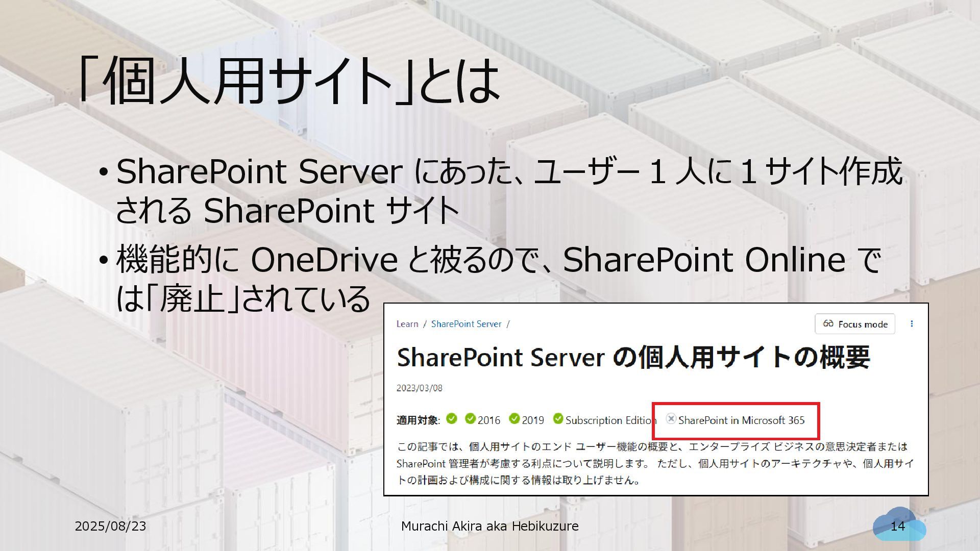Click the footer Murachi Akira aka Hebikuzure

click(x=490, y=527)
